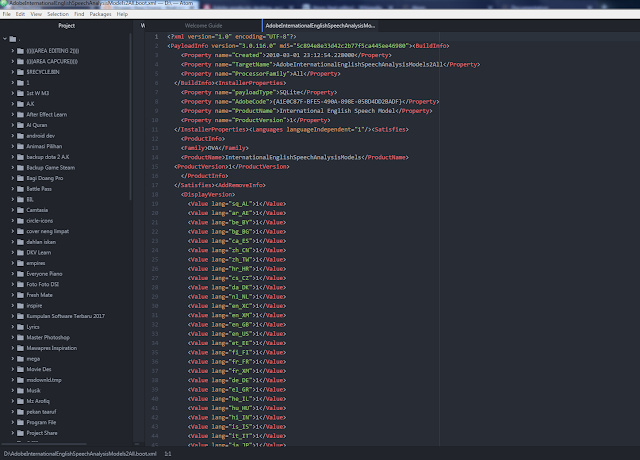Click the DisplayVersion tag line
640x460 pixels.
208,195
